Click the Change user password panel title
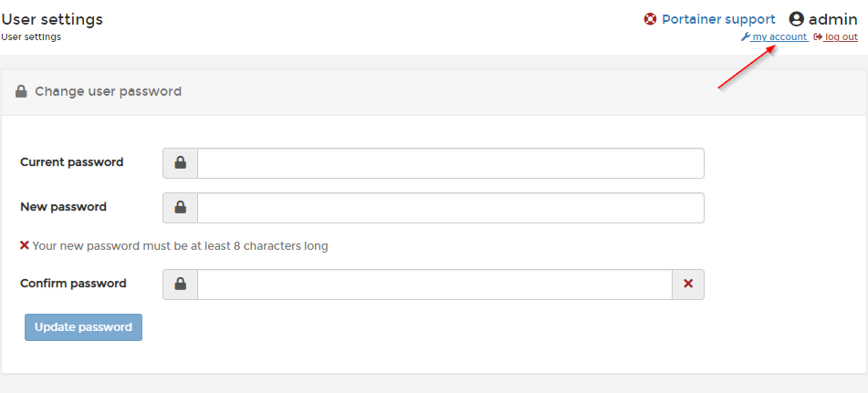This screenshot has width=868, height=393. pos(109,91)
